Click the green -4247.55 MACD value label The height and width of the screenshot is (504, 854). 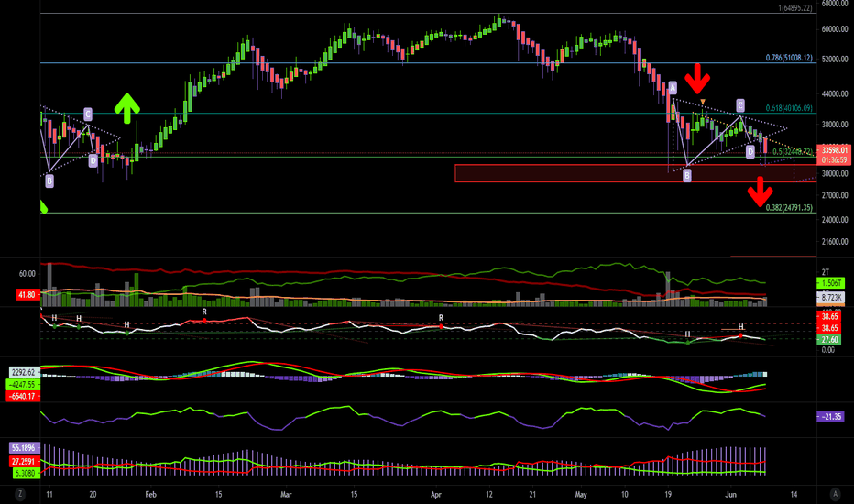pyautogui.click(x=23, y=385)
